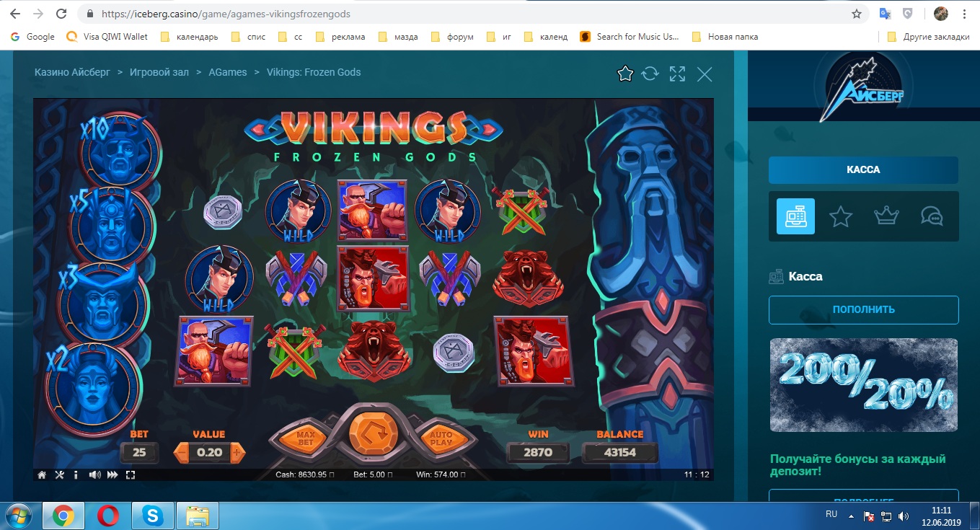This screenshot has width=980, height=530.
Task: Open Opera from the taskbar
Action: [108, 516]
